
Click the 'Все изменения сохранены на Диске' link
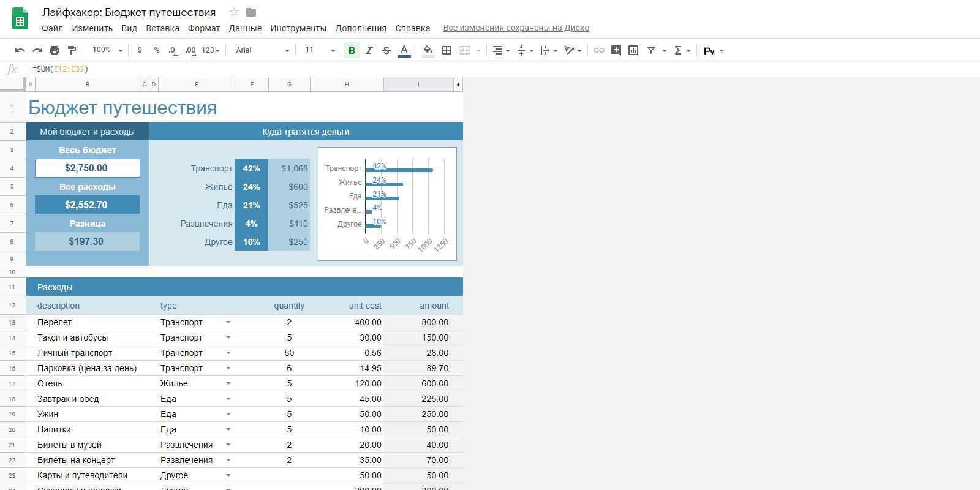516,28
